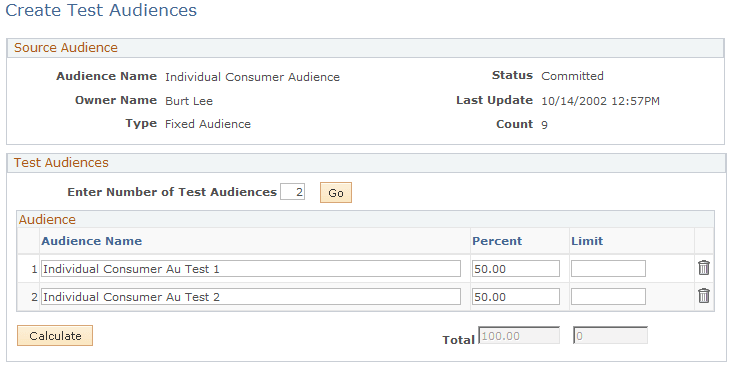Click the Limit column header

(x=587, y=241)
